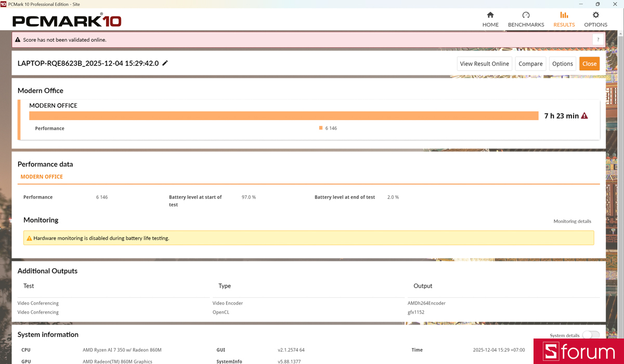Open the RESULTS section

pos(564,20)
